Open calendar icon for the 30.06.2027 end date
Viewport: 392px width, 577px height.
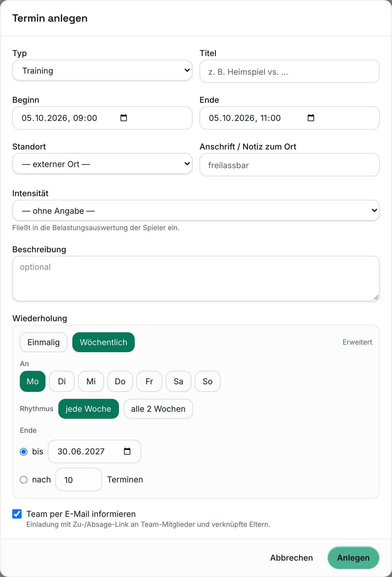tap(127, 451)
